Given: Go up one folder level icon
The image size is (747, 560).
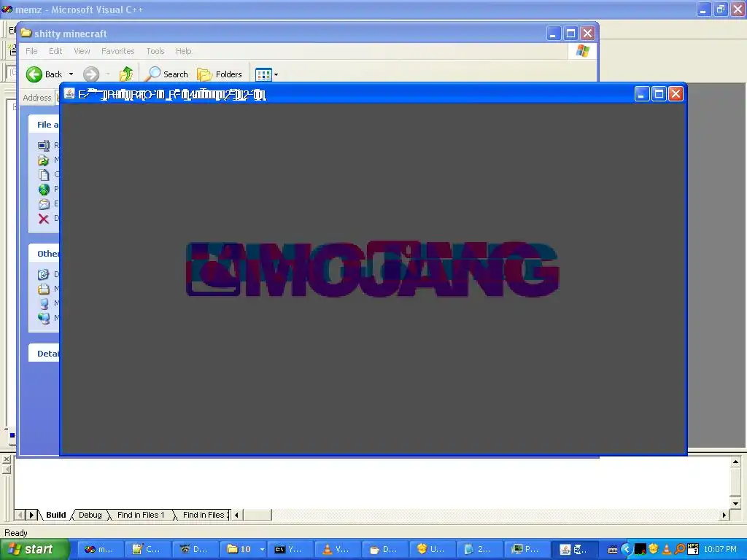Looking at the screenshot, I should coord(126,74).
